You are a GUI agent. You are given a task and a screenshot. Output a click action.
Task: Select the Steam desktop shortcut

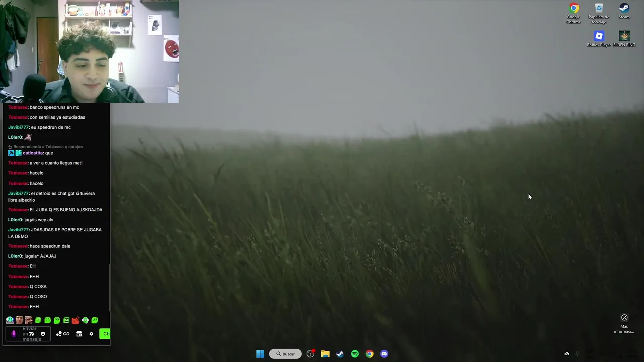tap(624, 11)
